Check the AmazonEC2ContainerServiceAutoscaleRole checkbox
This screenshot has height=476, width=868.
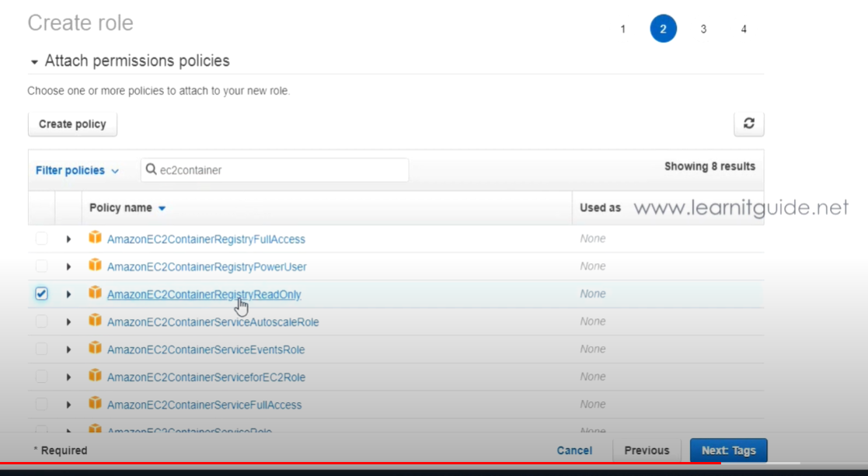41,321
